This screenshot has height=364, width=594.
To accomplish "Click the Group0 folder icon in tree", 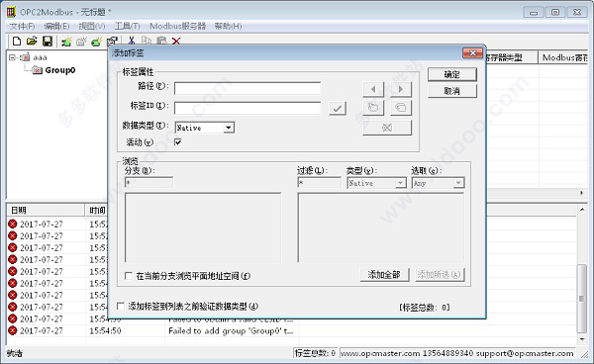I will pyautogui.click(x=38, y=70).
